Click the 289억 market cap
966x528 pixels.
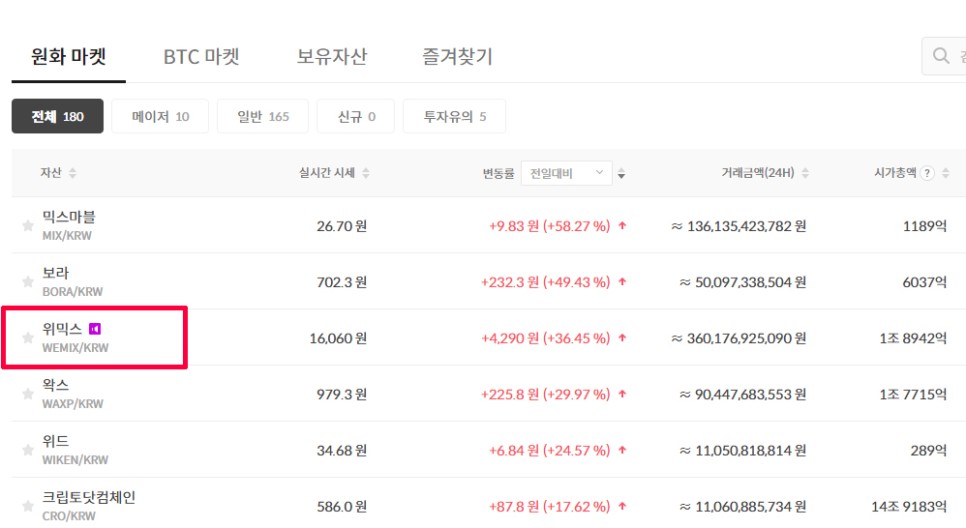pyautogui.click(x=928, y=450)
